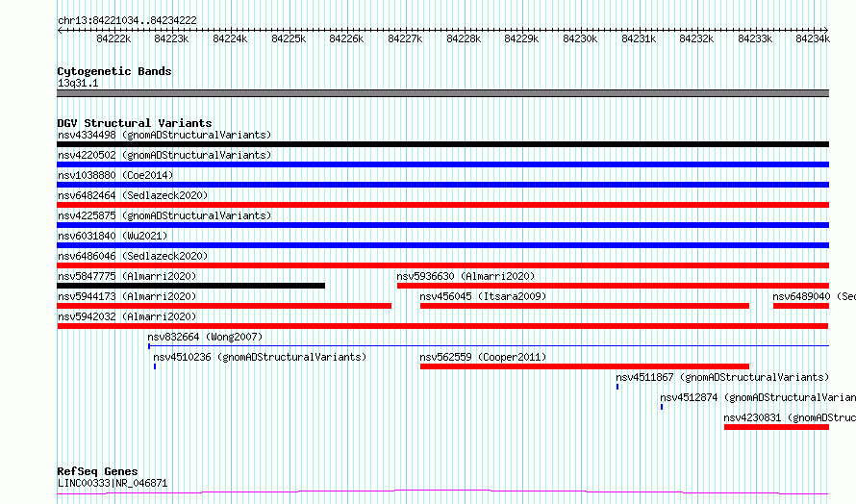Select the small blue nsv4510236 marker
This screenshot has width=856, height=504.
click(155, 366)
